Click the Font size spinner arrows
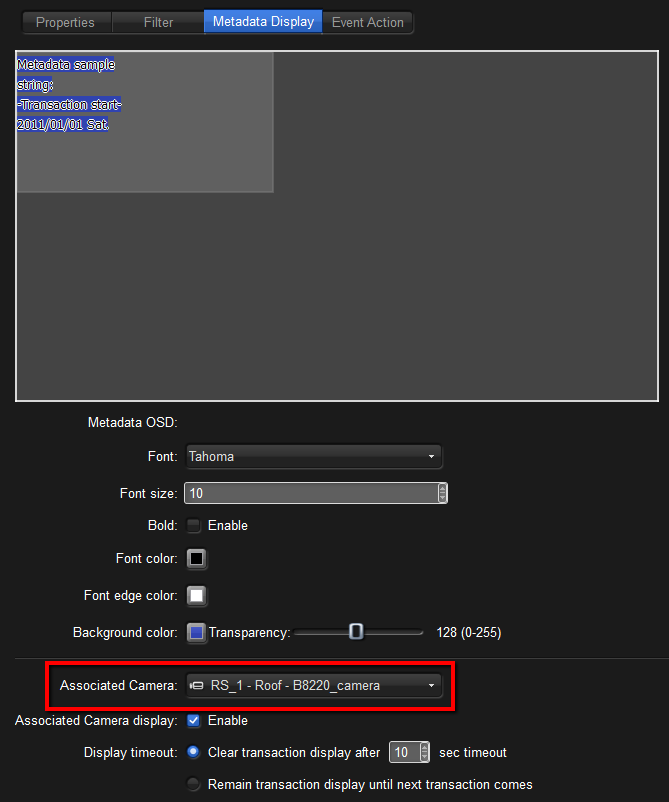The width and height of the screenshot is (669, 802). (442, 493)
